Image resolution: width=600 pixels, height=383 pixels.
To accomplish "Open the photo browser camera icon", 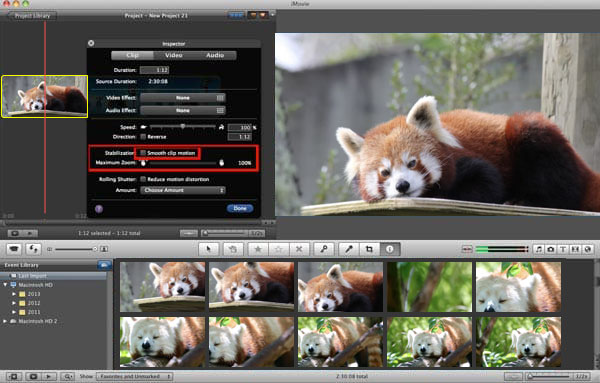I will (x=551, y=249).
